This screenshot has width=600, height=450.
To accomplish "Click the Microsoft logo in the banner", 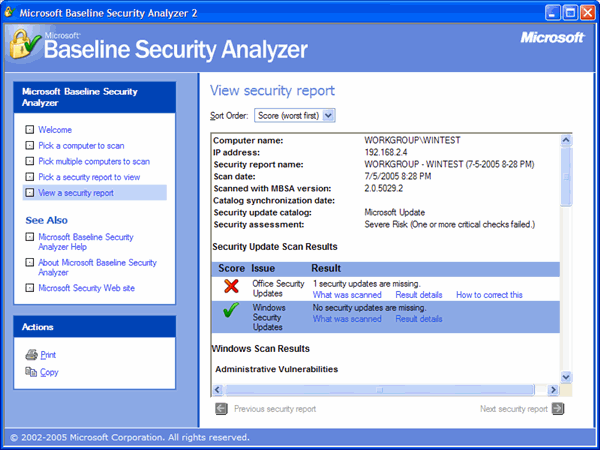I will (x=553, y=38).
